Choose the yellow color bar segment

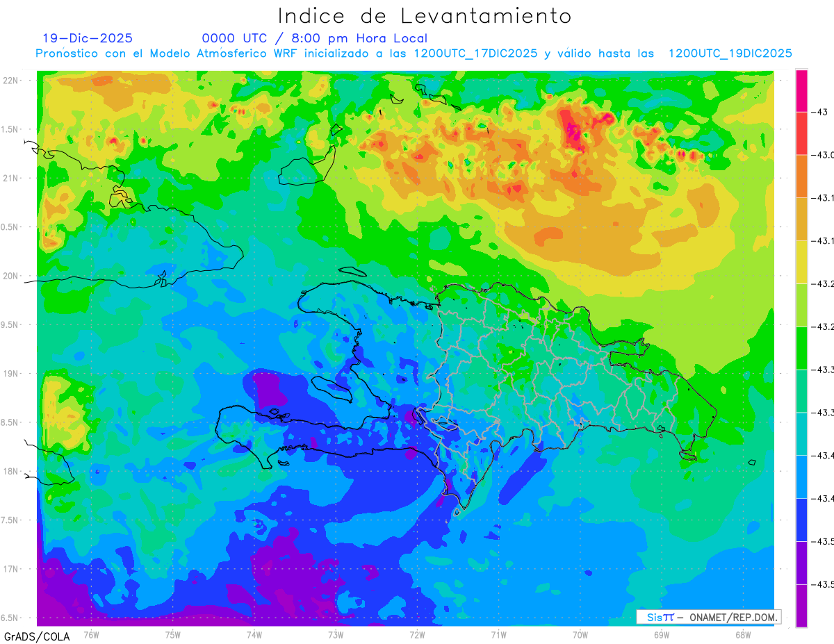tap(801, 262)
